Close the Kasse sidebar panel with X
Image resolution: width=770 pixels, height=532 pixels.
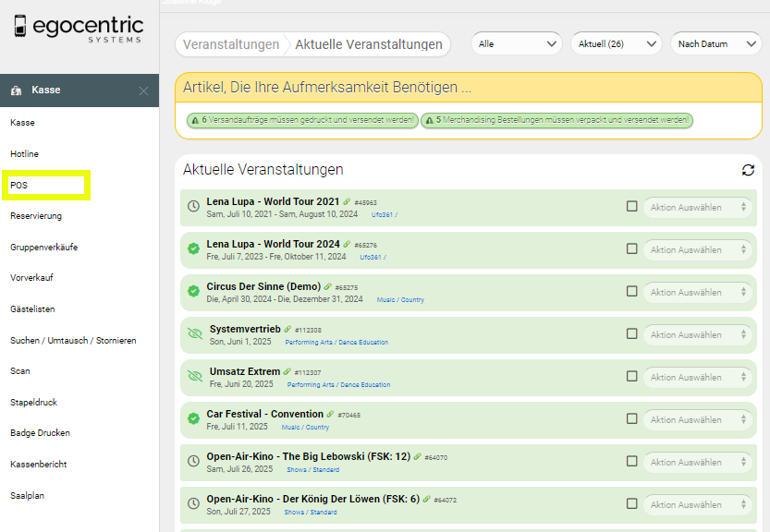click(143, 91)
